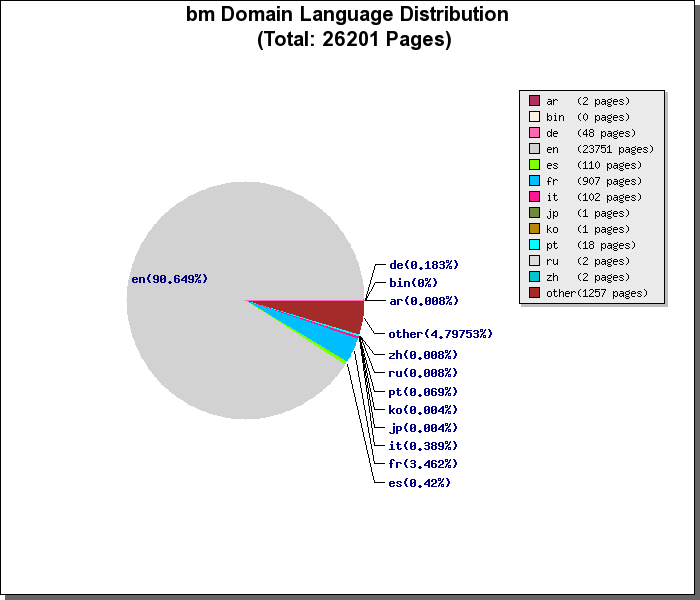Click the de(0.183%) callout label
The height and width of the screenshot is (600, 700).
[424, 265]
